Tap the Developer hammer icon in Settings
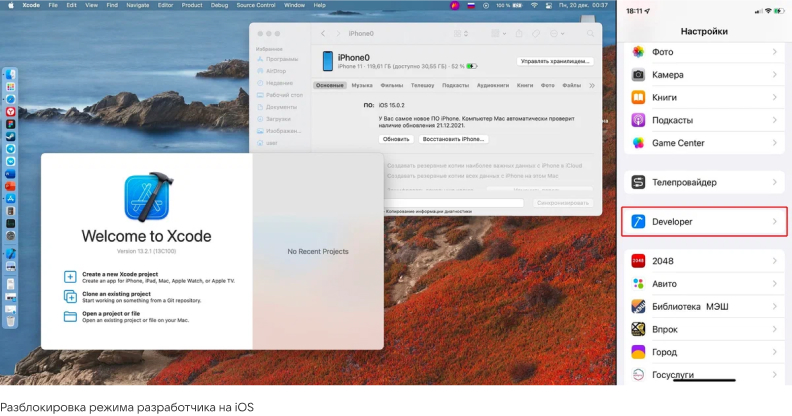 pyautogui.click(x=638, y=222)
